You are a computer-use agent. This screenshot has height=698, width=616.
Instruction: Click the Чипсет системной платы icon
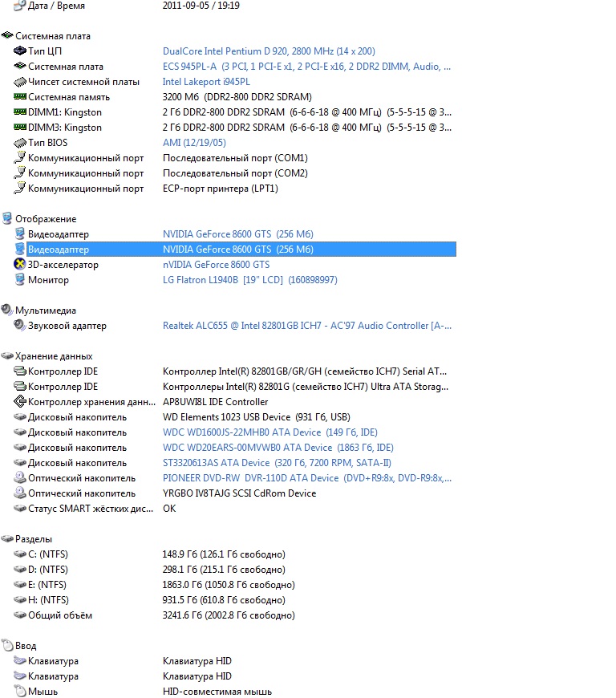click(19, 82)
